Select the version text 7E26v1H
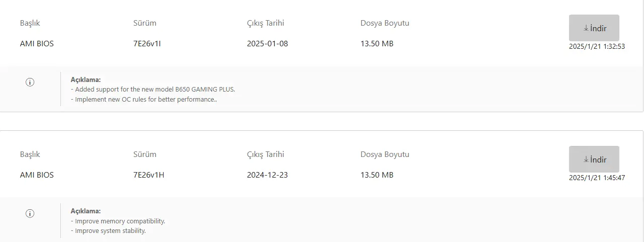The image size is (644, 242). point(149,175)
